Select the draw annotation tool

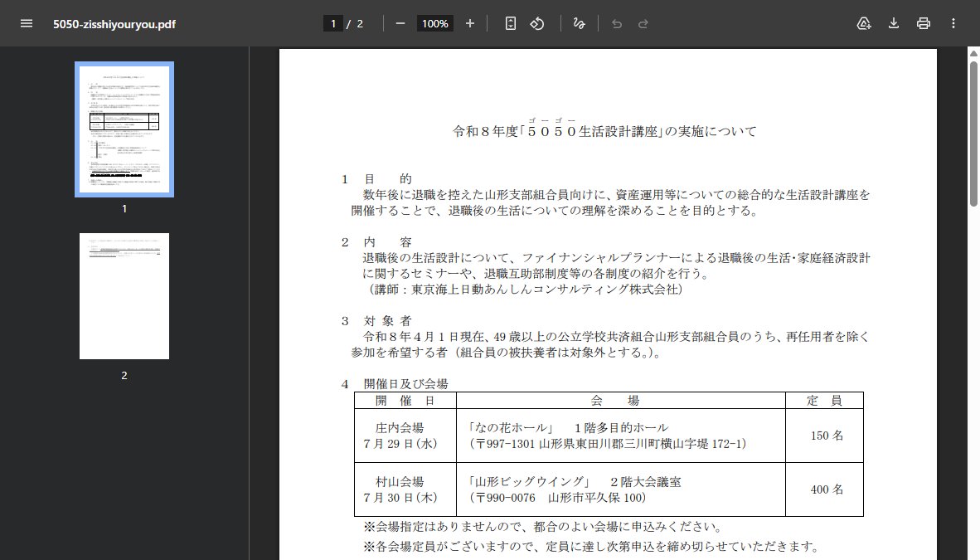580,24
